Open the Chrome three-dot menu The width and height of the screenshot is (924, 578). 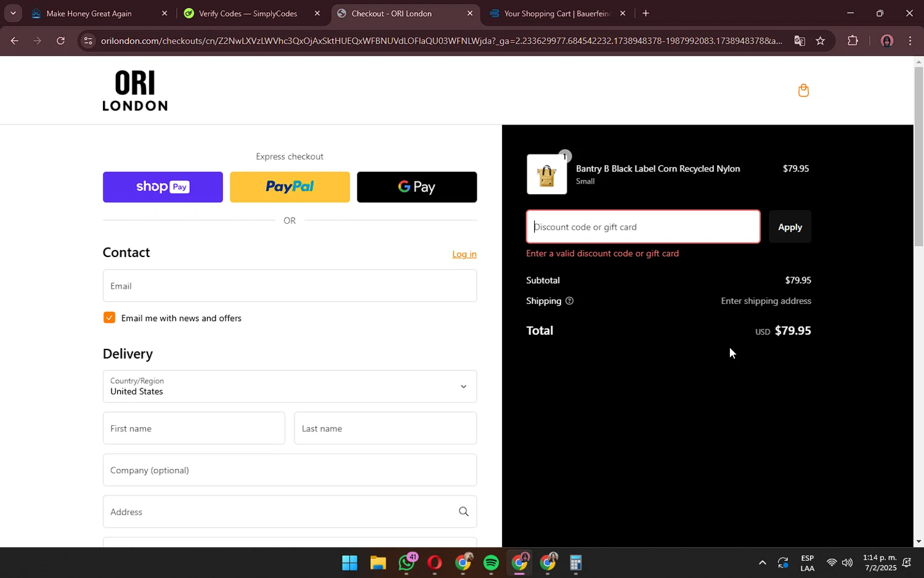910,41
